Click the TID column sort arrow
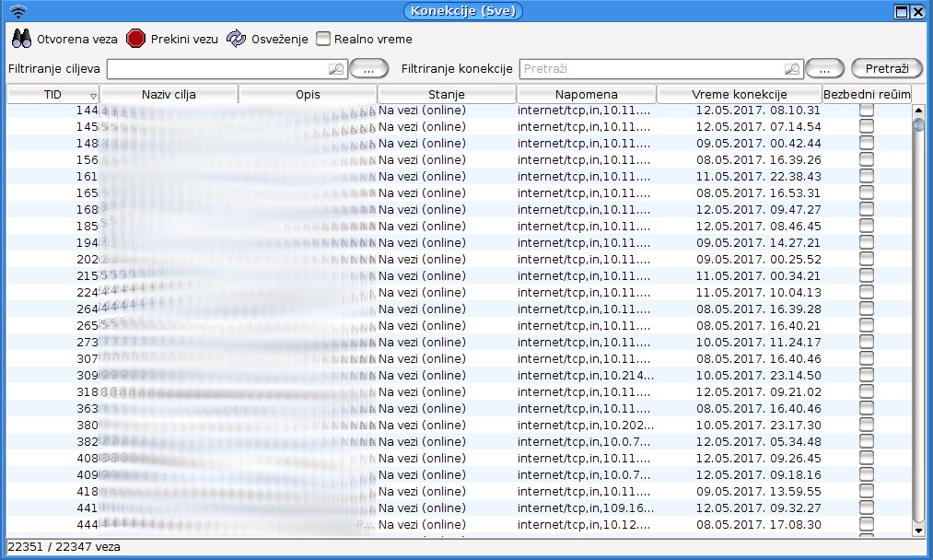 tap(93, 96)
